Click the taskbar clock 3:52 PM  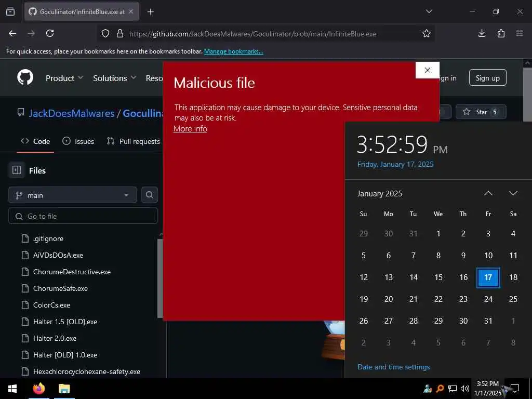pyautogui.click(x=487, y=389)
